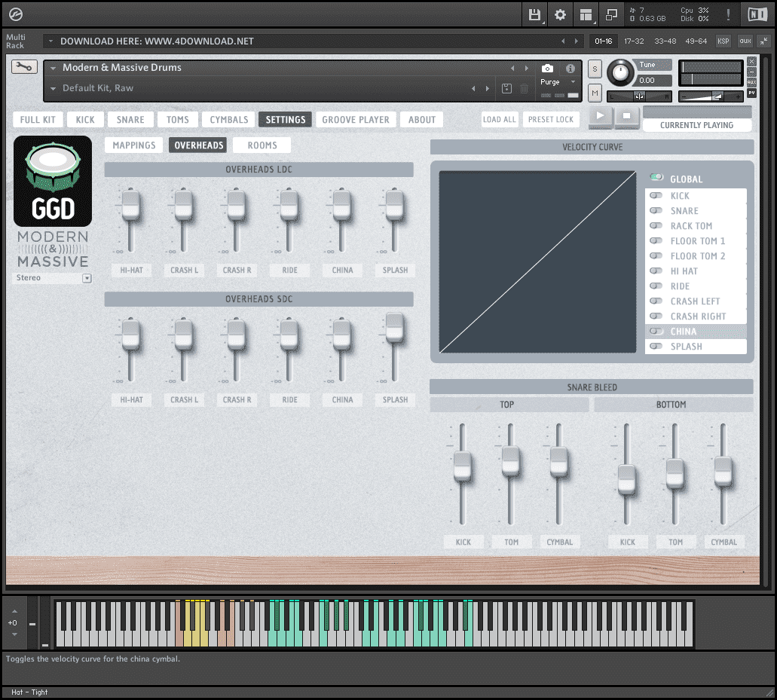This screenshot has height=700, width=777.
Task: Expand Modern & Massive Drums instrument dropdown
Action: (x=53, y=69)
